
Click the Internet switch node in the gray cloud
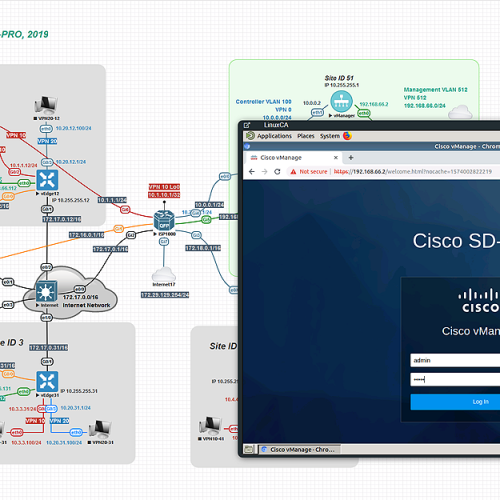[x=46, y=291]
